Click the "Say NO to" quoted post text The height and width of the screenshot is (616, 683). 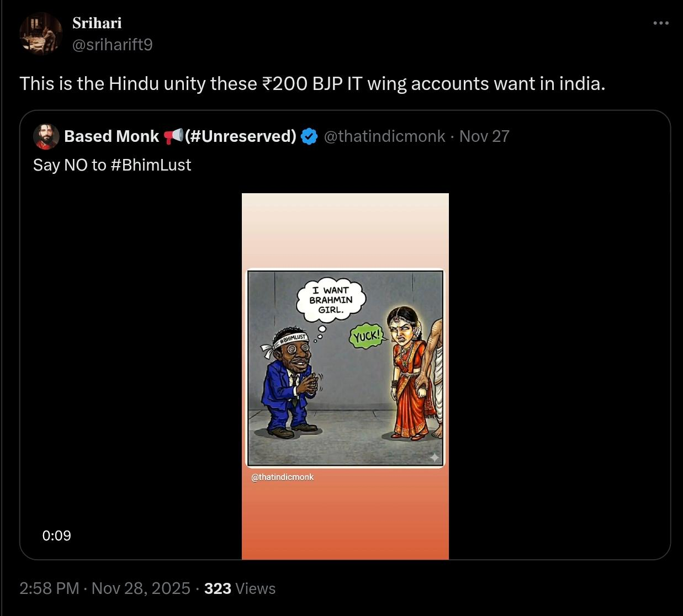click(70, 165)
